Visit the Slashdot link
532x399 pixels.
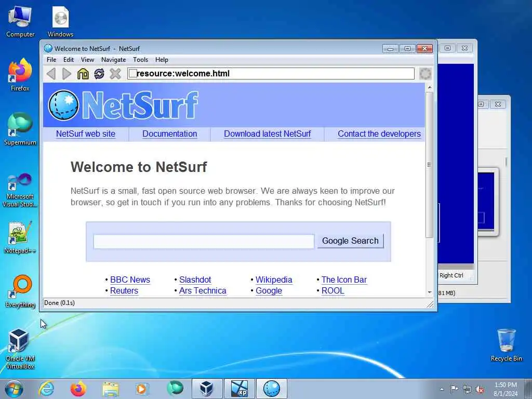pos(195,280)
